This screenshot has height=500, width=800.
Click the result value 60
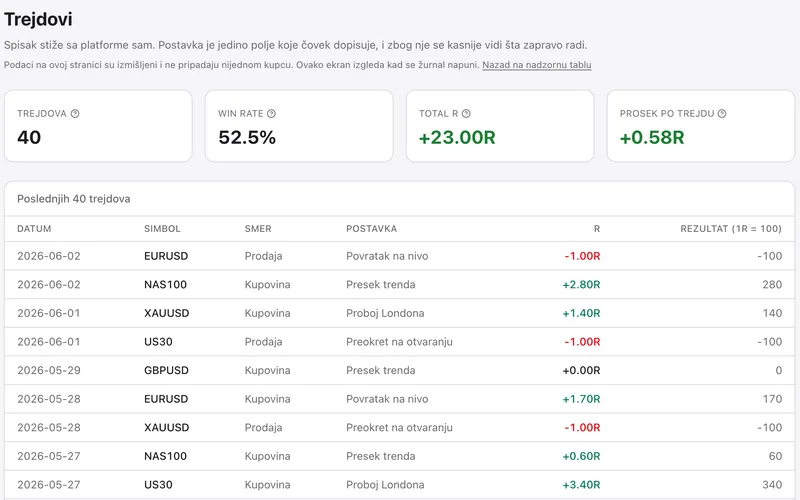point(775,456)
